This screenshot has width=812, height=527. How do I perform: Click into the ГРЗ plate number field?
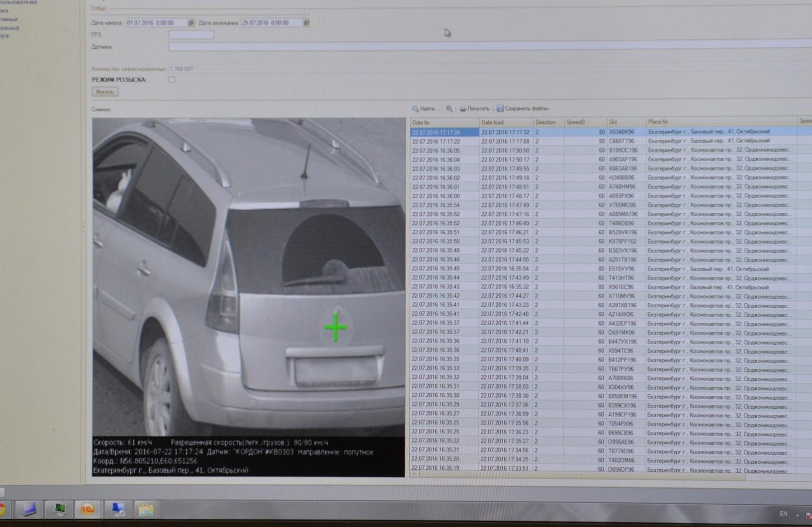pyautogui.click(x=191, y=35)
